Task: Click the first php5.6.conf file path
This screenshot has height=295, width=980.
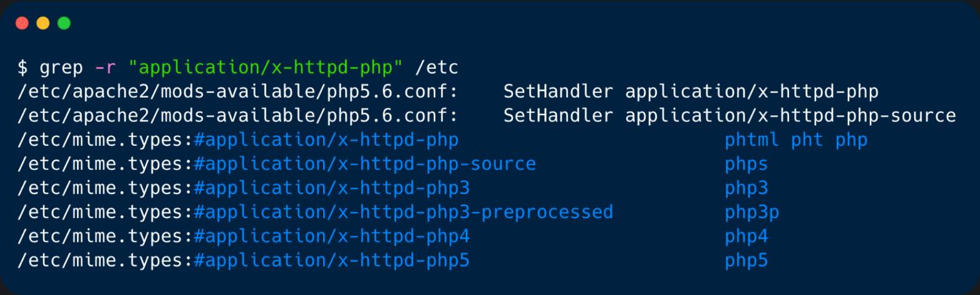Action: (238, 92)
